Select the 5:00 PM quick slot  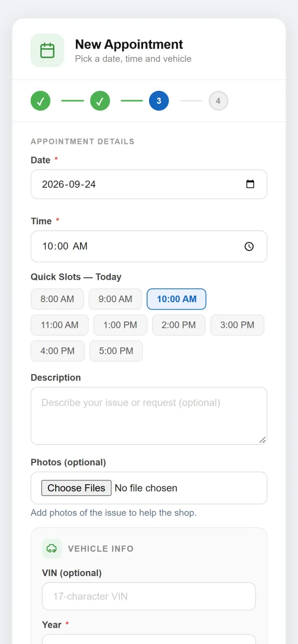point(116,351)
